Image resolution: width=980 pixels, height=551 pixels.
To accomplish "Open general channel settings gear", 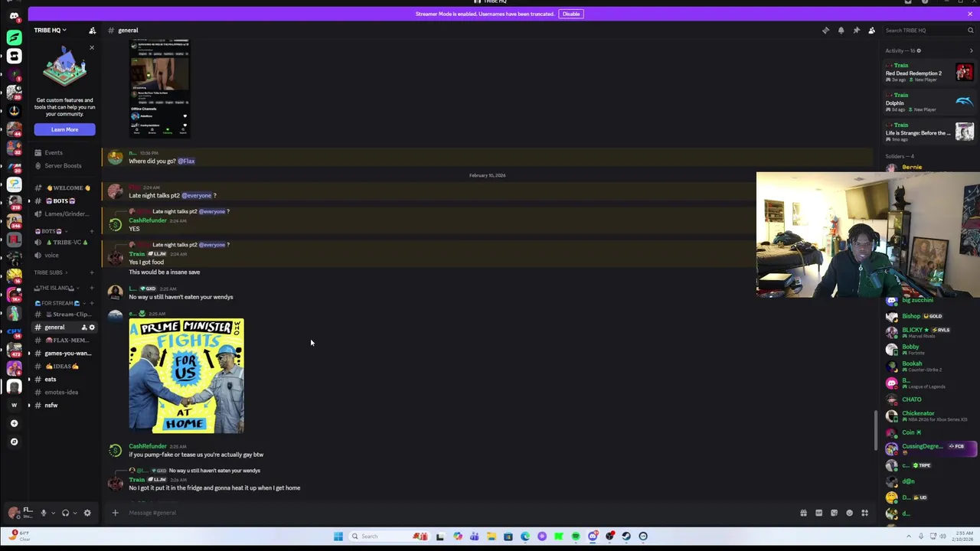I will click(x=92, y=328).
